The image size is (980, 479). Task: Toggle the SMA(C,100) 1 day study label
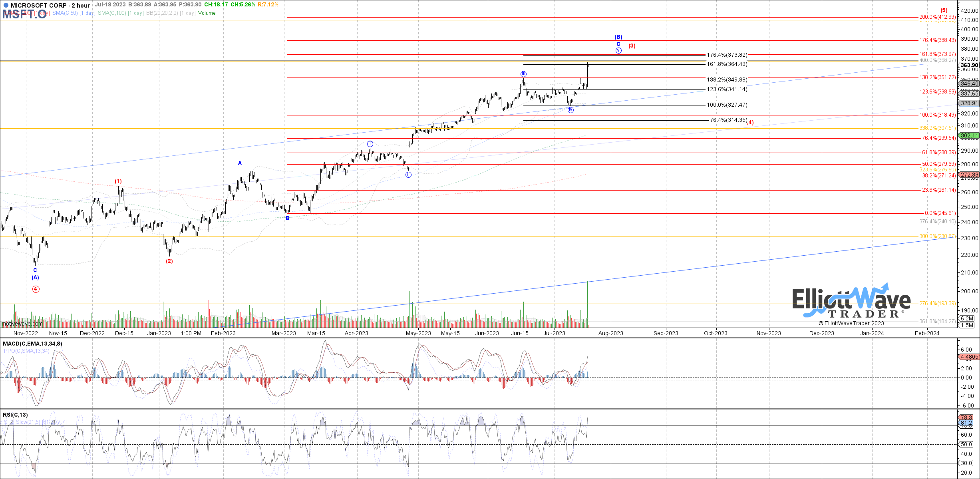[121, 13]
